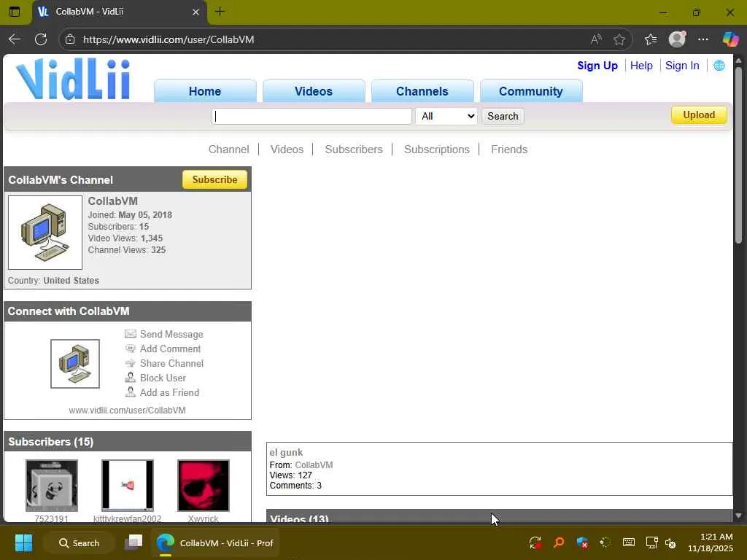Open the sync tray icon with red dot
Image resolution: width=747 pixels, height=560 pixels.
click(535, 542)
